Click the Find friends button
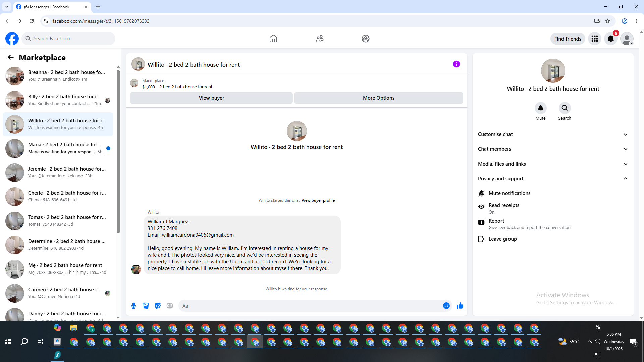The width and height of the screenshot is (644, 362). point(568,39)
